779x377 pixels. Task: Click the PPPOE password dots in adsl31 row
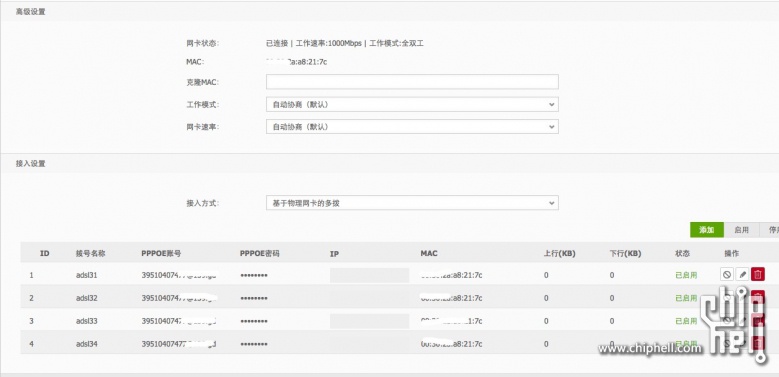tap(254, 275)
